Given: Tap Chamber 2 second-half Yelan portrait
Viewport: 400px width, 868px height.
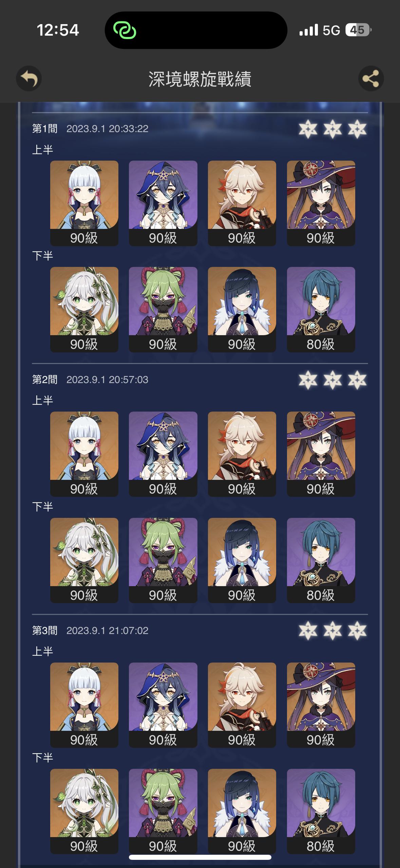Looking at the screenshot, I should [242, 560].
